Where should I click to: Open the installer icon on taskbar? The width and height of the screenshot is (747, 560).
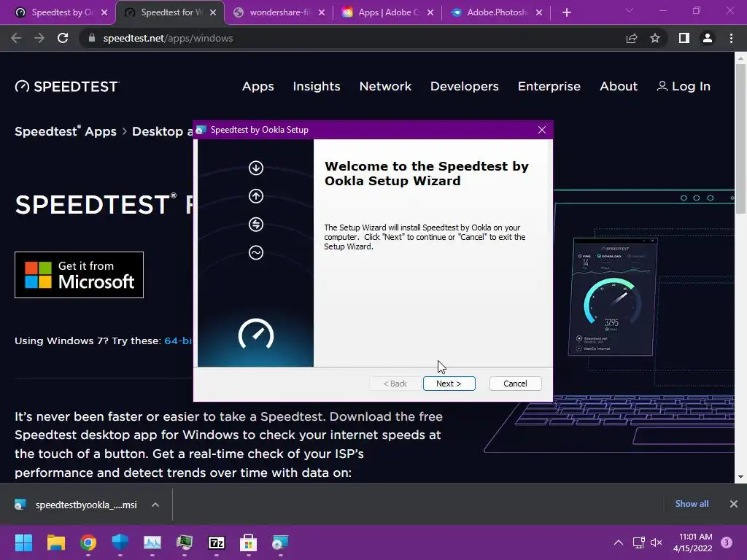coord(280,542)
